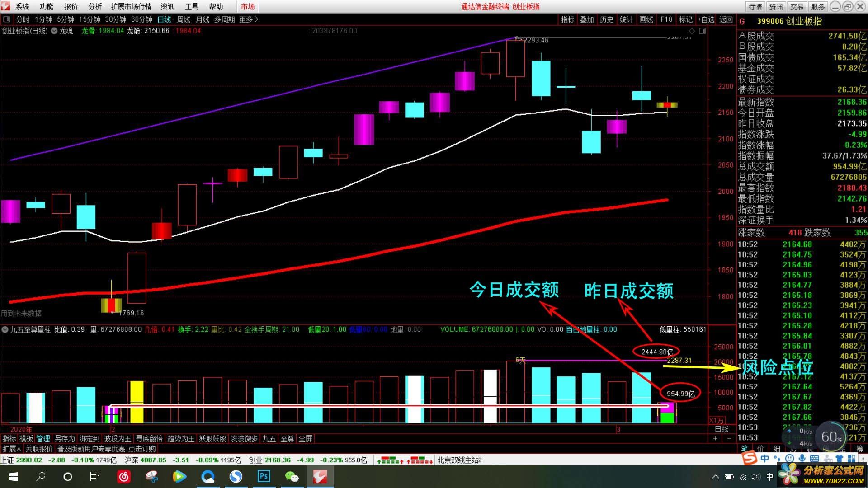This screenshot has width=868, height=488.
Task: Click the 全屏 fullscreen tab below chart
Action: coord(306,438)
